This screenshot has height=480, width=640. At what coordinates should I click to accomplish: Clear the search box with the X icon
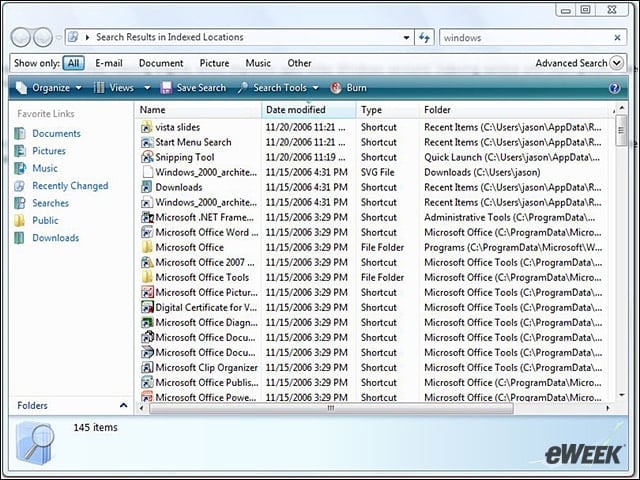(x=617, y=38)
